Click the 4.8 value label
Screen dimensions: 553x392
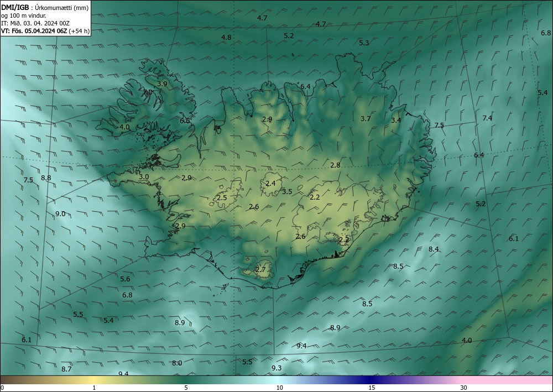226,38
